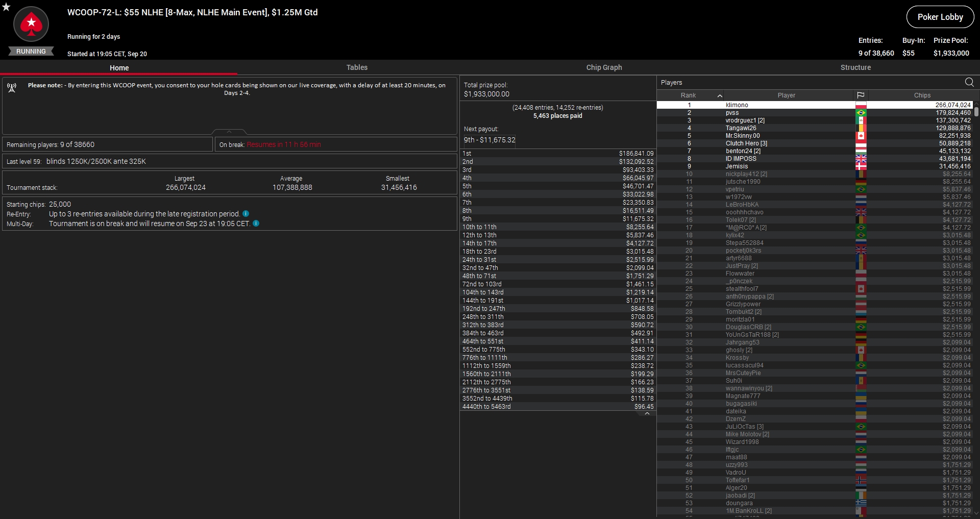Open the player search magnifier icon
This screenshot has width=980, height=519.
969,82
